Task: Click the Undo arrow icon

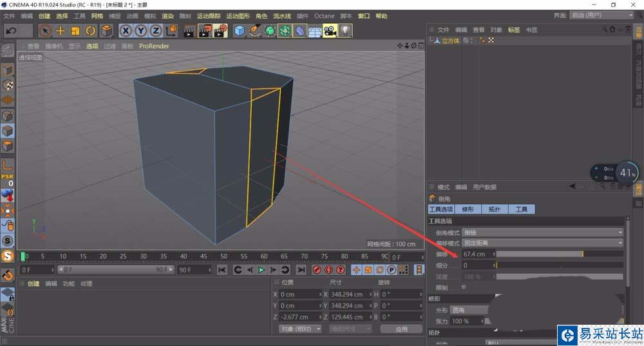Action: coord(11,30)
